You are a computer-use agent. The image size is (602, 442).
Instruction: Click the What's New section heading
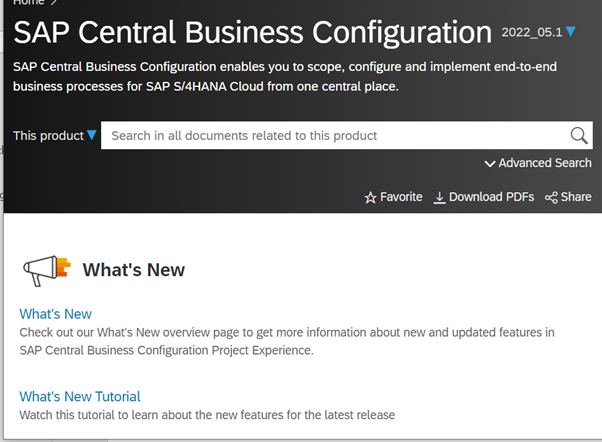tap(133, 270)
